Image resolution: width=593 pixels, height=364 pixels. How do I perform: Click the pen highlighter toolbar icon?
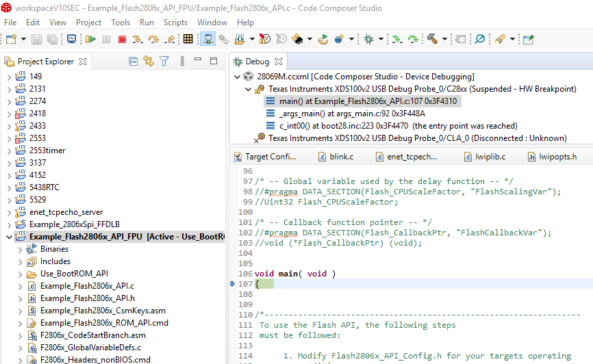point(500,39)
